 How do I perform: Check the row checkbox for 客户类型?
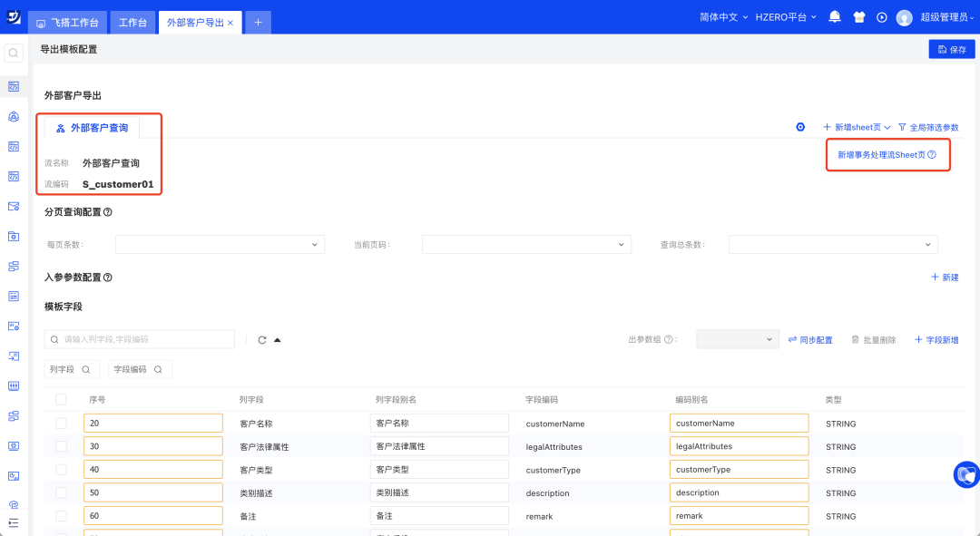click(61, 470)
